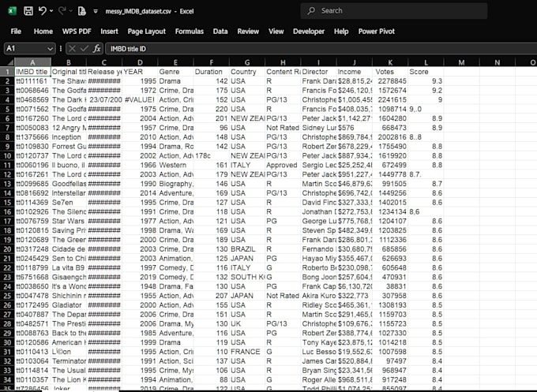Viewport: 537px width, 392px height.
Task: Click the Gladiator title cell
Action: (69, 305)
